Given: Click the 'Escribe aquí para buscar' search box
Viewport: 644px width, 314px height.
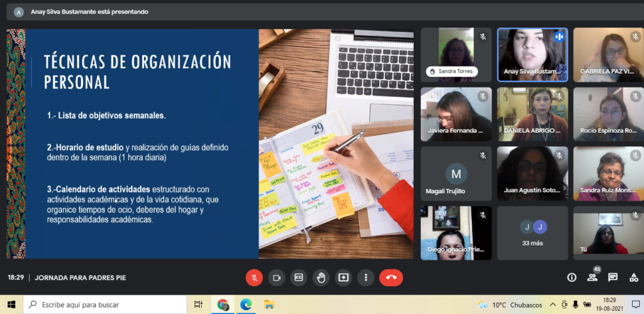Looking at the screenshot, I should (x=105, y=305).
